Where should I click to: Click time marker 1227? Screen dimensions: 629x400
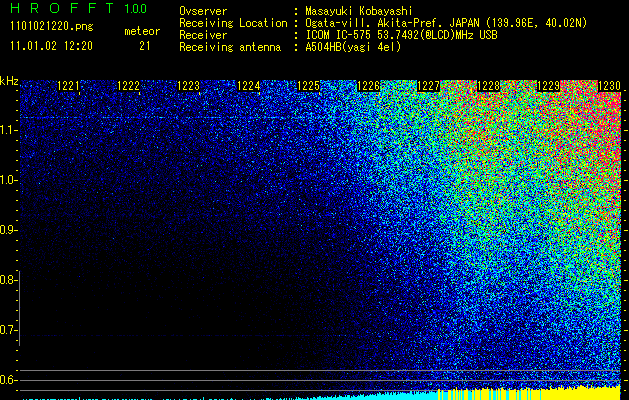[x=428, y=86]
